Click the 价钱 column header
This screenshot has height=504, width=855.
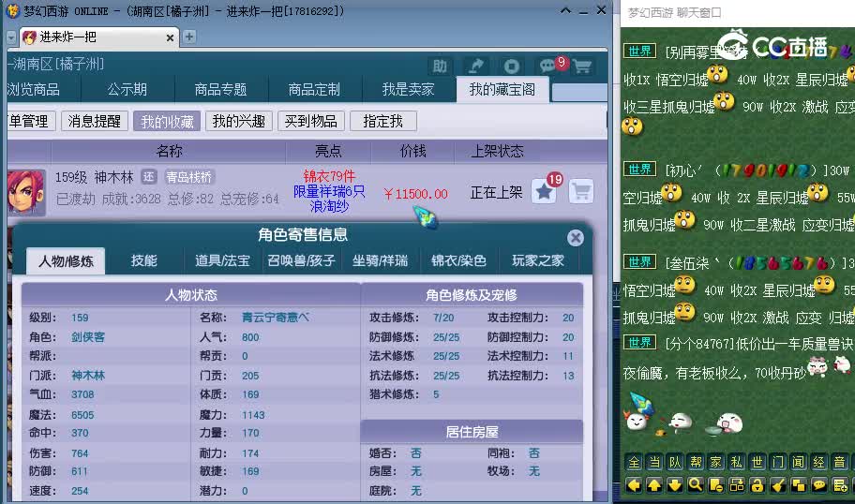[x=412, y=151]
